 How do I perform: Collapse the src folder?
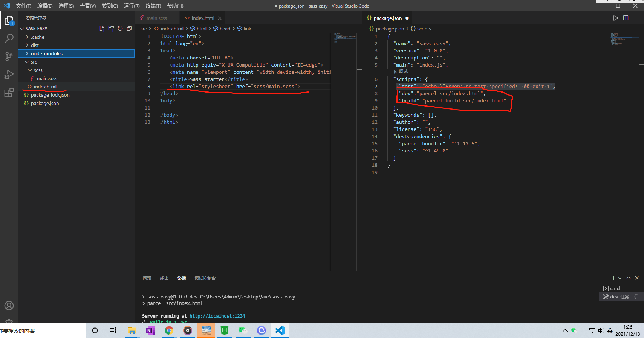pyautogui.click(x=76, y=62)
